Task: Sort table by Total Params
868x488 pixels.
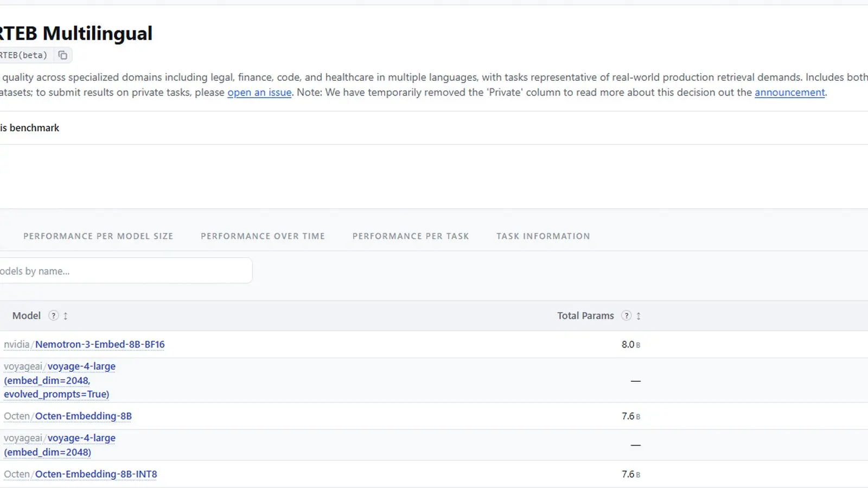Action: (639, 316)
